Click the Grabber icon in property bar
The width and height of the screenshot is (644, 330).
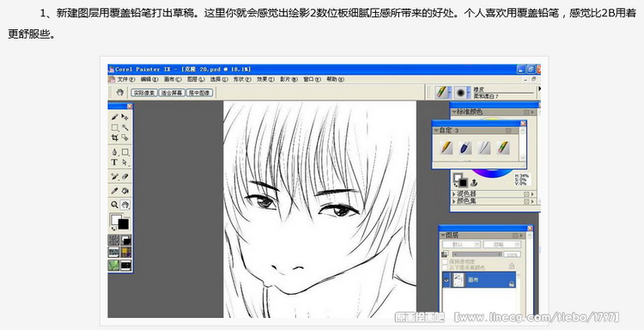(119, 93)
